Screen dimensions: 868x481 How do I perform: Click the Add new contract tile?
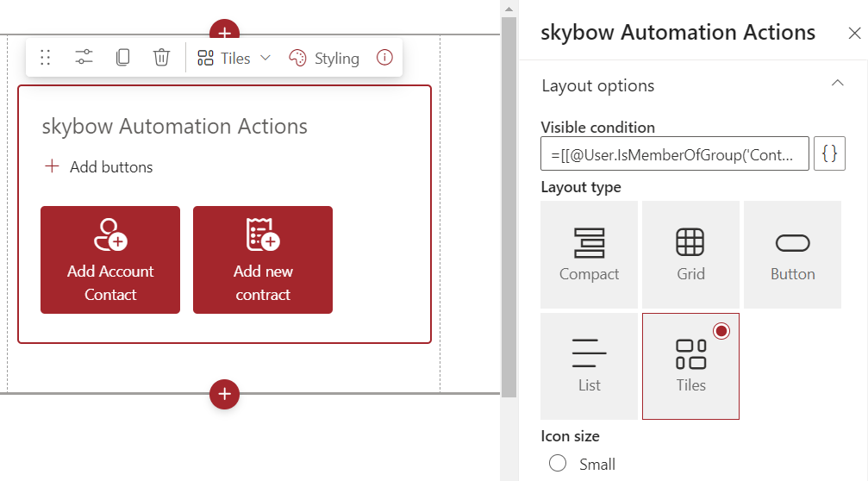[x=263, y=259]
